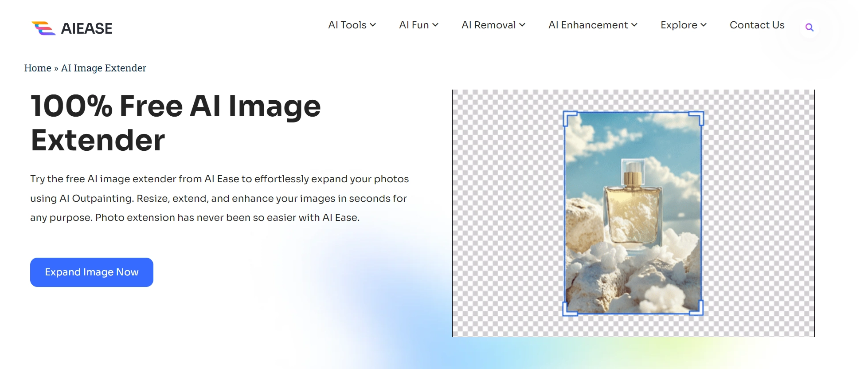868x369 pixels.
Task: Click the AI Outpainting description paragraph
Action: pos(219,198)
